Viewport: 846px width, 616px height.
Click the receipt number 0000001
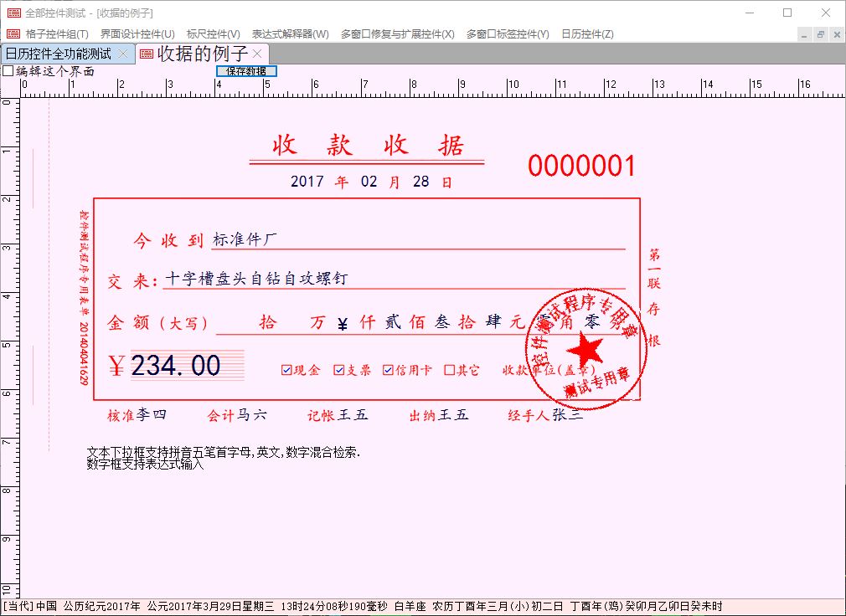581,166
